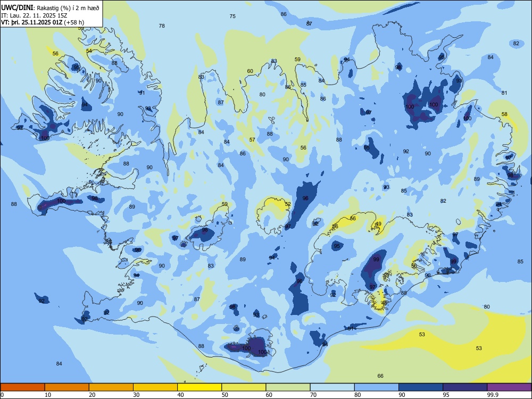532x399 pixels.
Task: Click the 'VT: þri. 25.11.2025 01Z' line
Action: click(31, 22)
